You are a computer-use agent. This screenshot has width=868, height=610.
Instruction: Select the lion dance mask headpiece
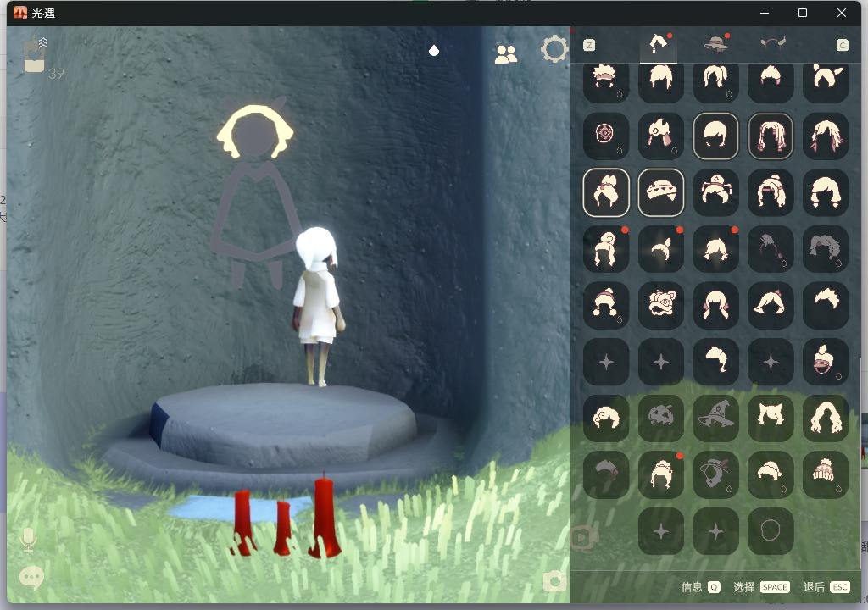click(661, 305)
